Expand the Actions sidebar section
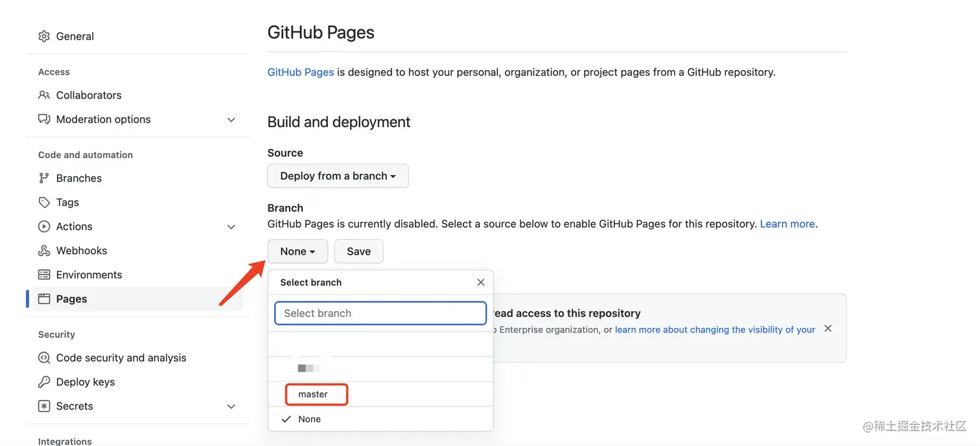The image size is (980, 446). pos(231,227)
